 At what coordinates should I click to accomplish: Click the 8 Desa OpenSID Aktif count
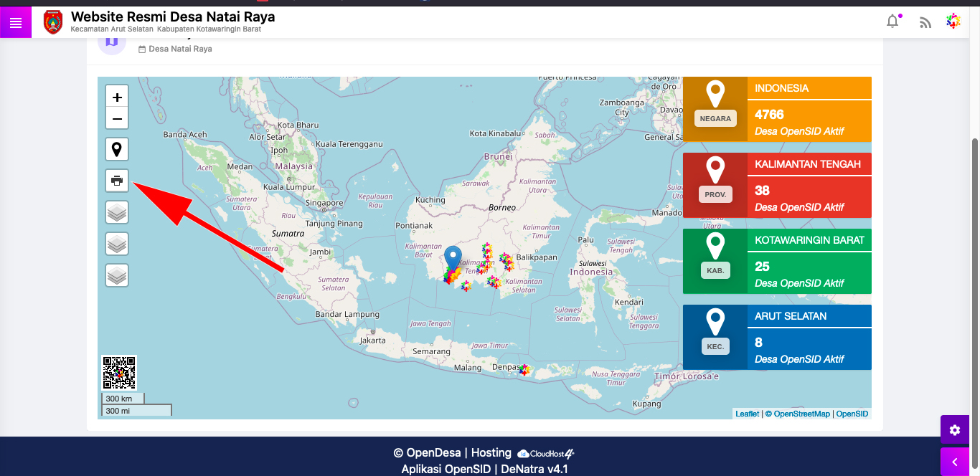click(x=809, y=349)
